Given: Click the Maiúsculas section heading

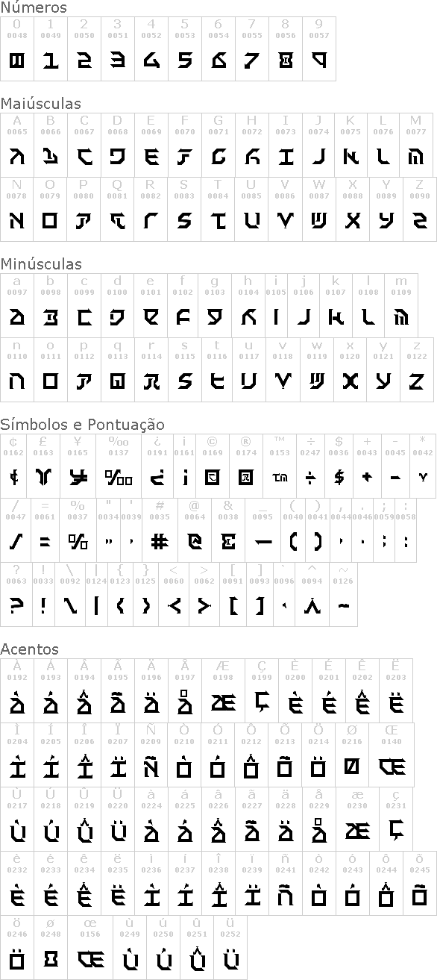Looking at the screenshot, I should 41,104.
